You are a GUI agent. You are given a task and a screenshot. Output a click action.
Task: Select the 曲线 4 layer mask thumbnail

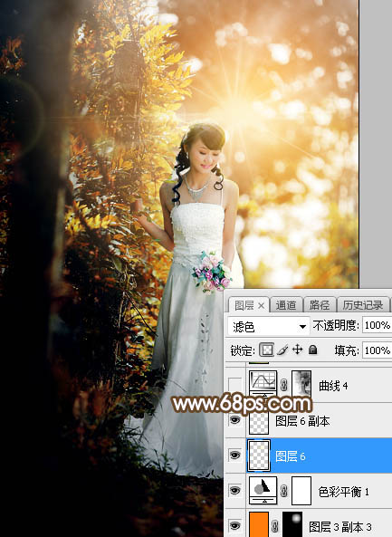click(x=301, y=384)
